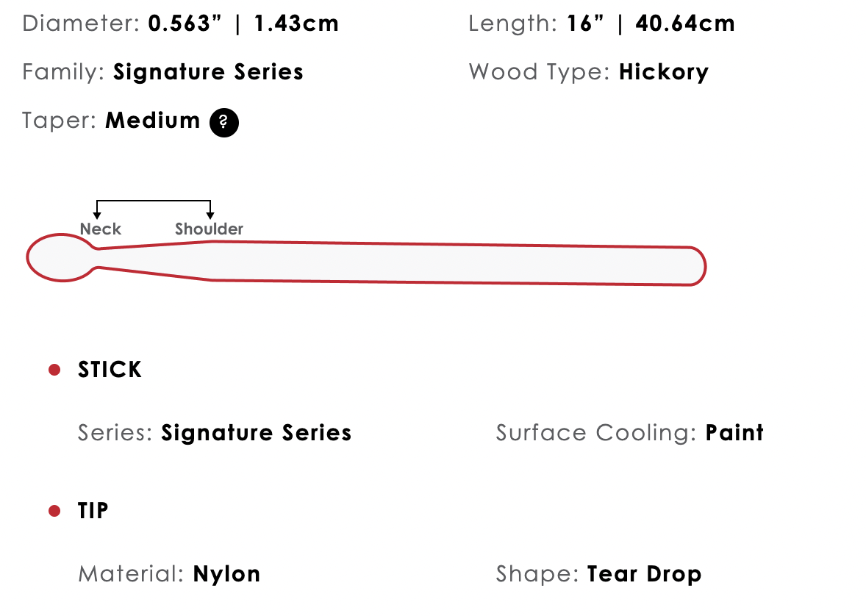Click the Medium taper value
866x616 pixels.
[153, 121]
